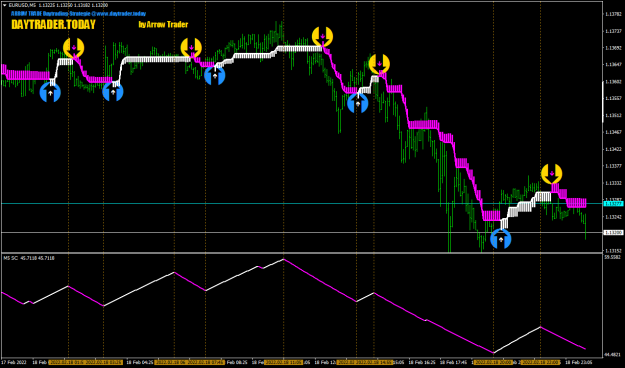
Task: Click the second blue buy arrow signal
Action: point(113,91)
